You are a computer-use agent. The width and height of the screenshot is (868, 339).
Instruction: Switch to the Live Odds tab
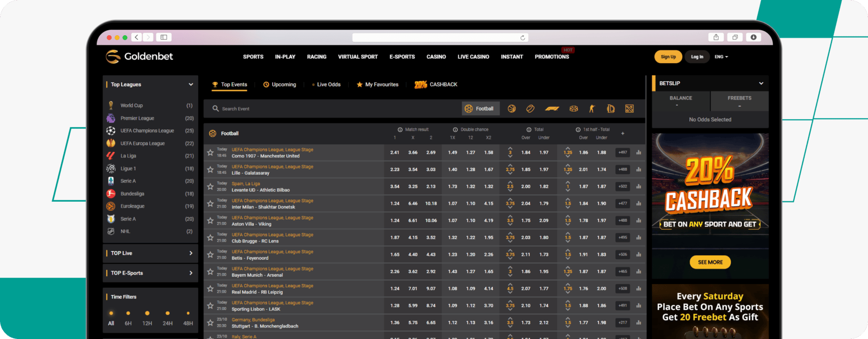pyautogui.click(x=326, y=85)
